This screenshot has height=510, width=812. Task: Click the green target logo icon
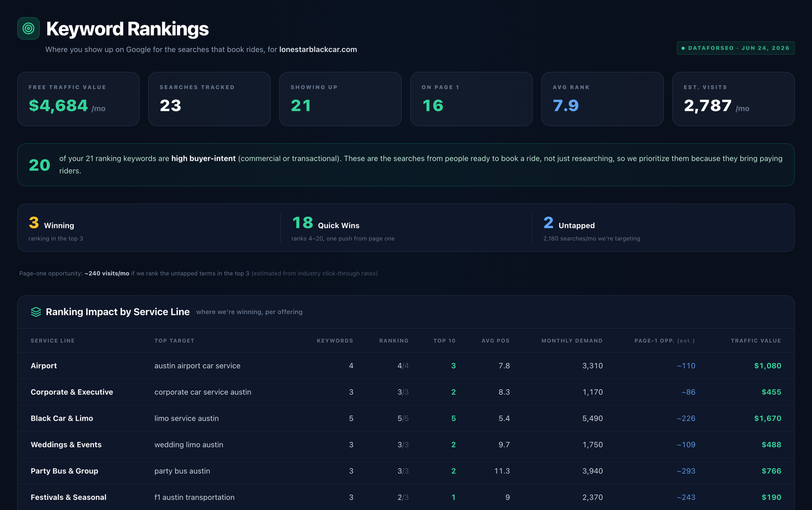(x=28, y=28)
